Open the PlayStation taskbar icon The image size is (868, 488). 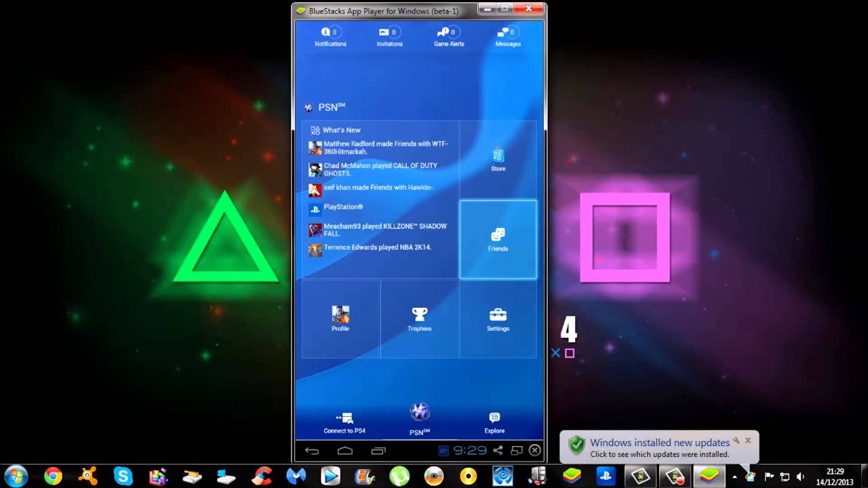(x=606, y=476)
